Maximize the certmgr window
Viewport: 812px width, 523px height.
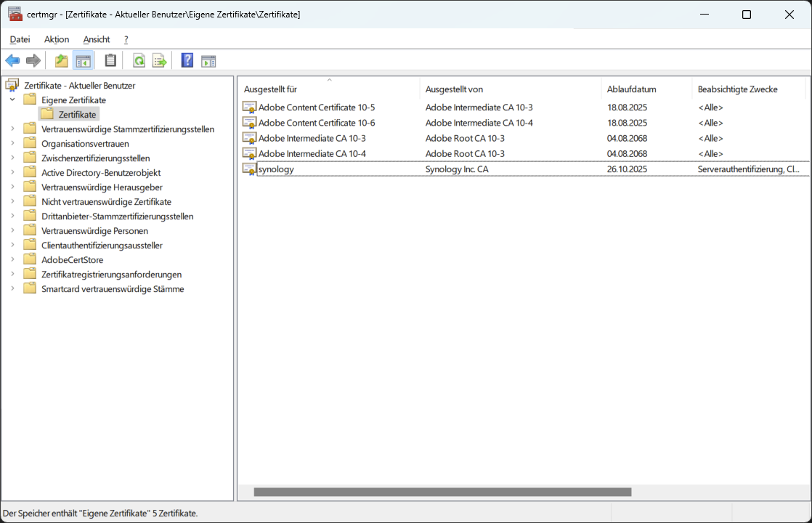pyautogui.click(x=746, y=15)
